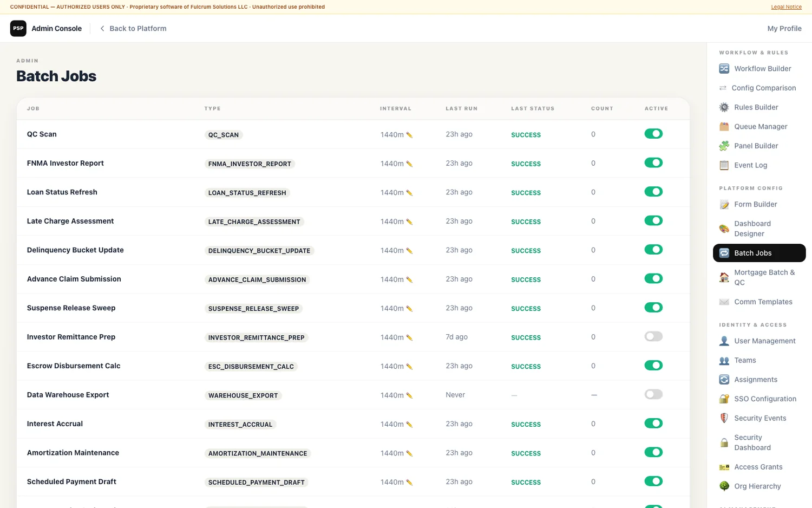Edit interval pencil for FNMA Investor Report
This screenshot has width=812, height=508.
409,164
